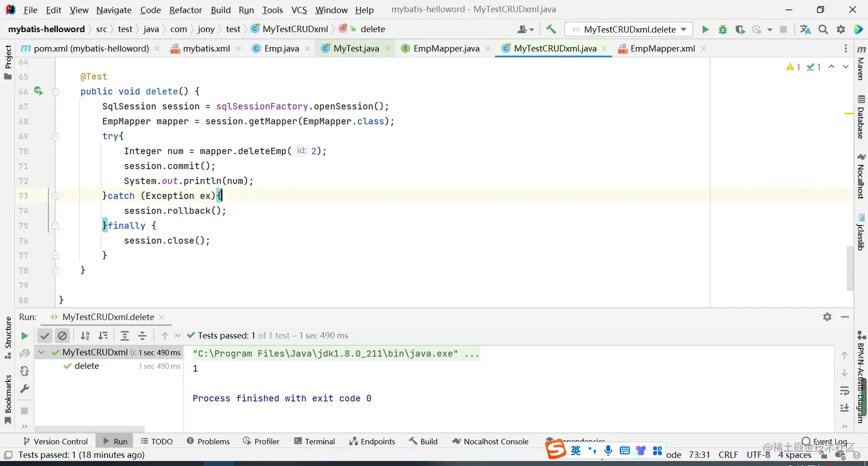
Task: Open the Database side panel
Action: (x=861, y=116)
